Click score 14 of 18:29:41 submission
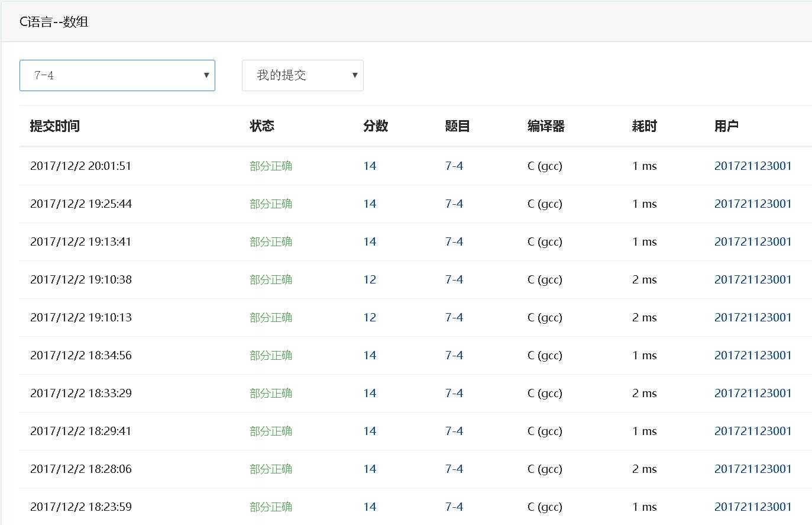Screen dimensions: 812x525 click(370, 431)
